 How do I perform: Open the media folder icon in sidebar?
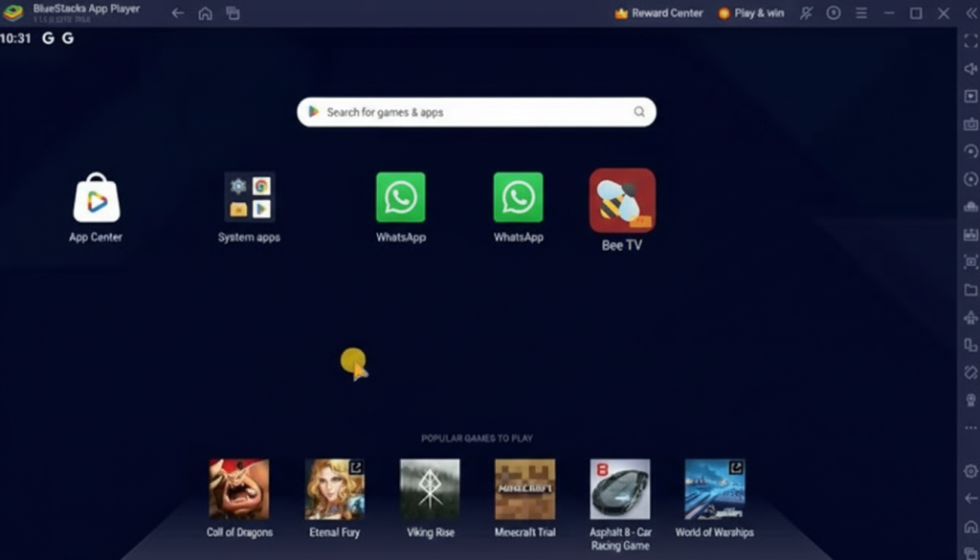tap(970, 290)
